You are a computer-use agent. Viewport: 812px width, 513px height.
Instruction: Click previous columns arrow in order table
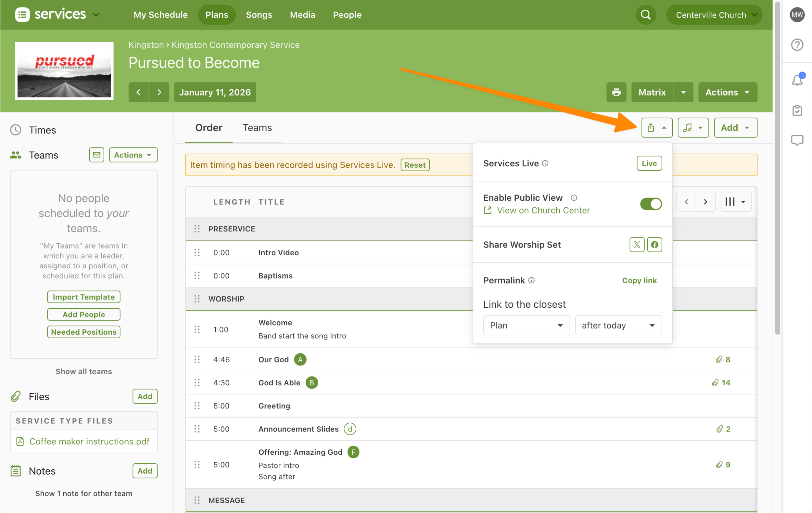tap(686, 202)
